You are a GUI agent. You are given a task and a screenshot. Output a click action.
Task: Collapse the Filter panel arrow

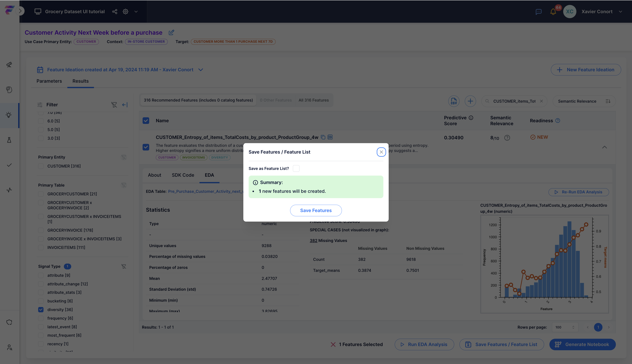[x=125, y=105]
